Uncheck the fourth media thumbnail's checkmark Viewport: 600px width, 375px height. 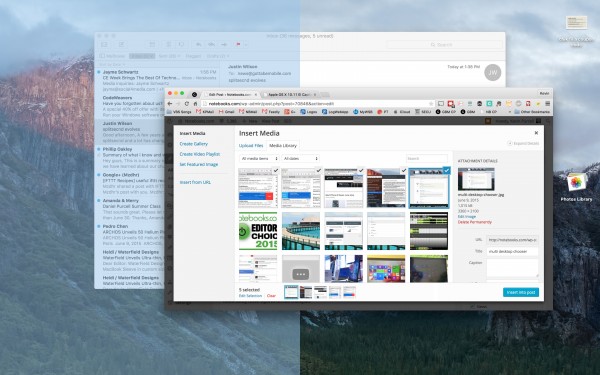pyautogui.click(x=403, y=171)
